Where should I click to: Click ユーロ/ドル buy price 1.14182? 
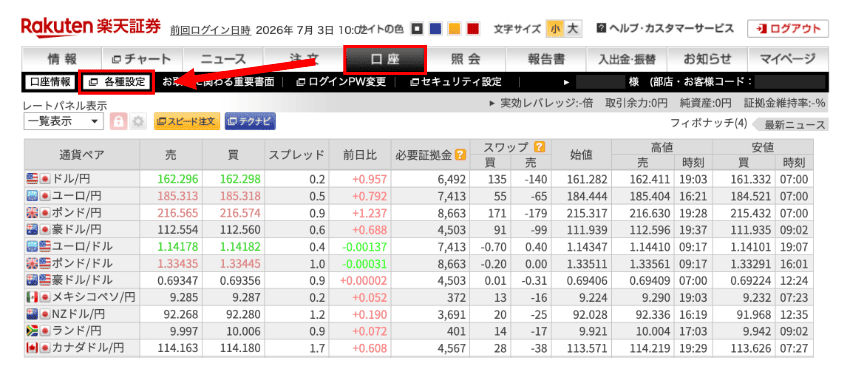click(241, 247)
